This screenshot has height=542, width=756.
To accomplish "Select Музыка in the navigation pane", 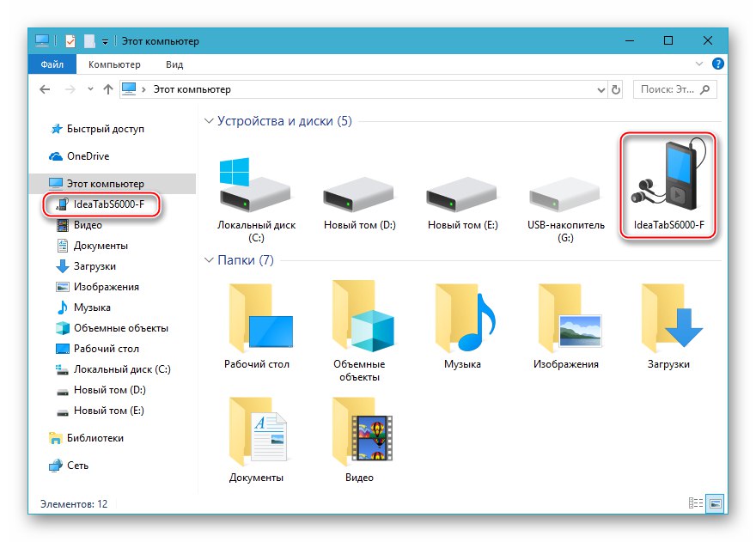I will pos(84,308).
